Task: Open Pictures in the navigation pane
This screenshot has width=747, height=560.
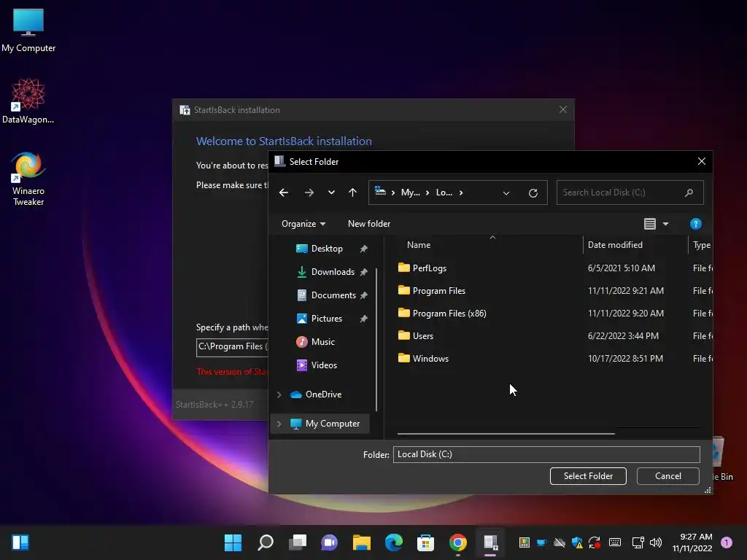Action: pos(326,319)
